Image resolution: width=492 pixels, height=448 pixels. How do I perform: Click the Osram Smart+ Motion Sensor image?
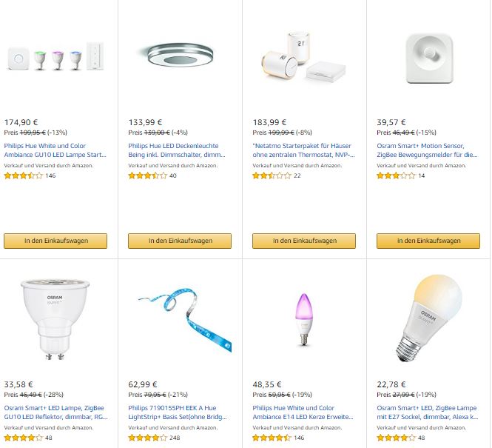[428, 57]
